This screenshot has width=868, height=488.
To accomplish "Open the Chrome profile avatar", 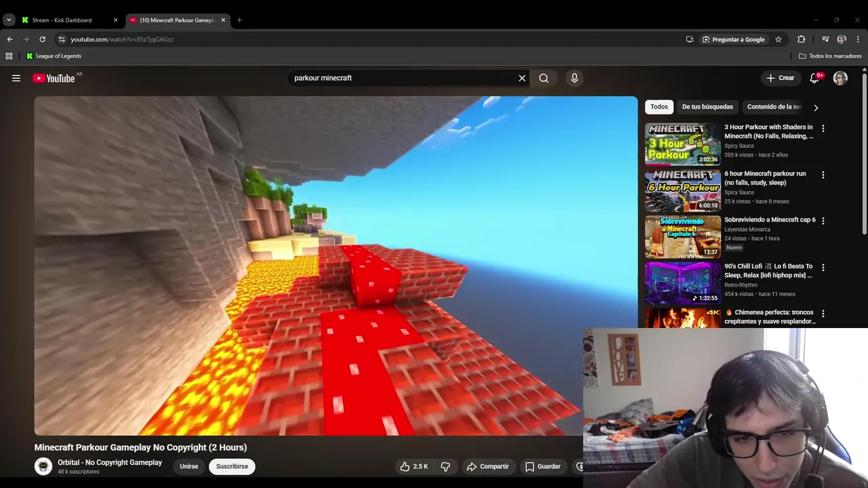I will (x=842, y=39).
